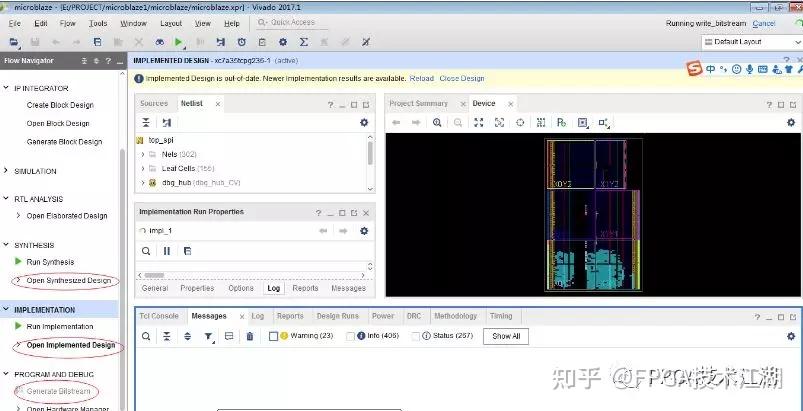Zoom in on the Device view
The image size is (803, 411).
[x=437, y=122]
